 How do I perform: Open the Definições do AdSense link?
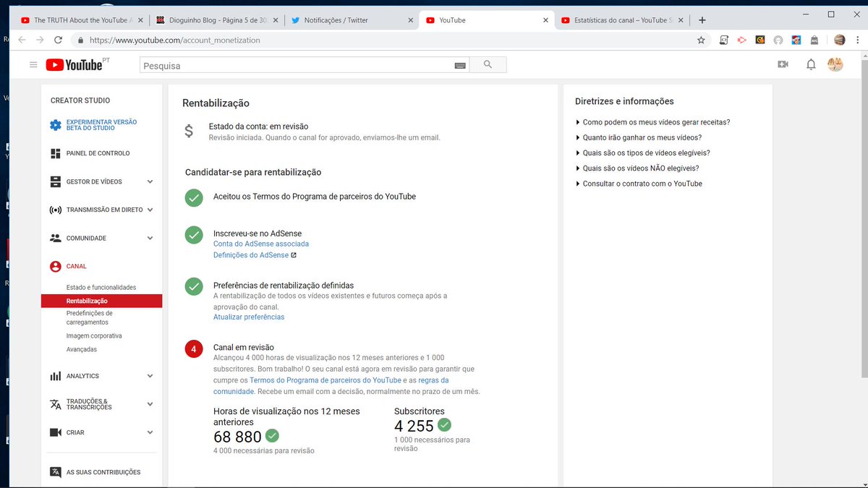tap(255, 255)
